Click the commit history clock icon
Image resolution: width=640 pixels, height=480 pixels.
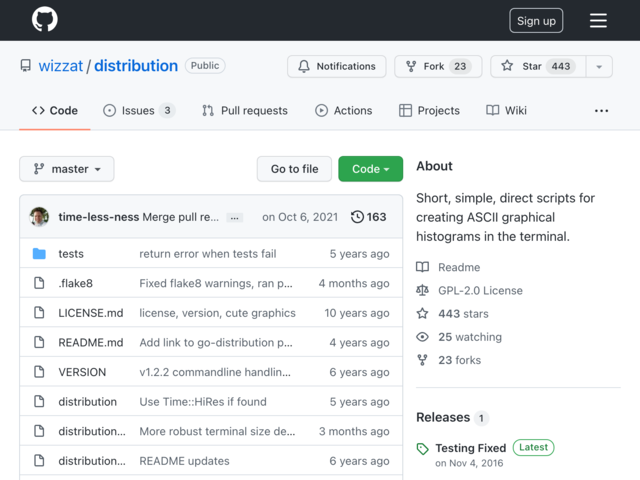358,217
